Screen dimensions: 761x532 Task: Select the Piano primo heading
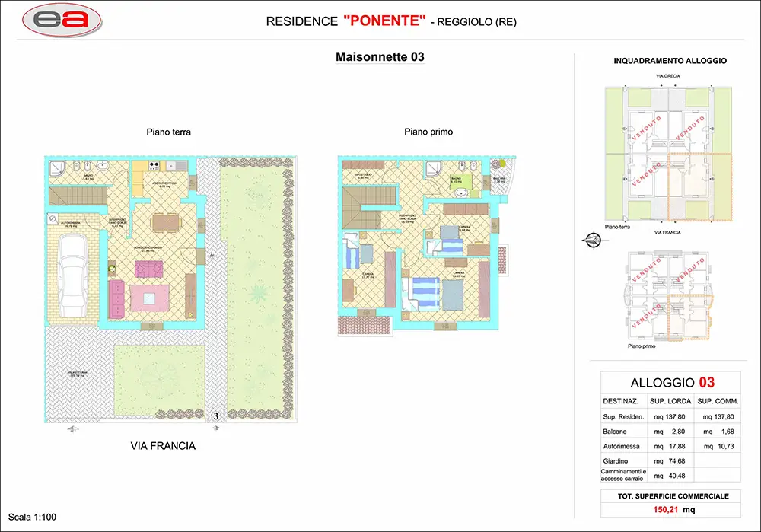[x=428, y=132]
